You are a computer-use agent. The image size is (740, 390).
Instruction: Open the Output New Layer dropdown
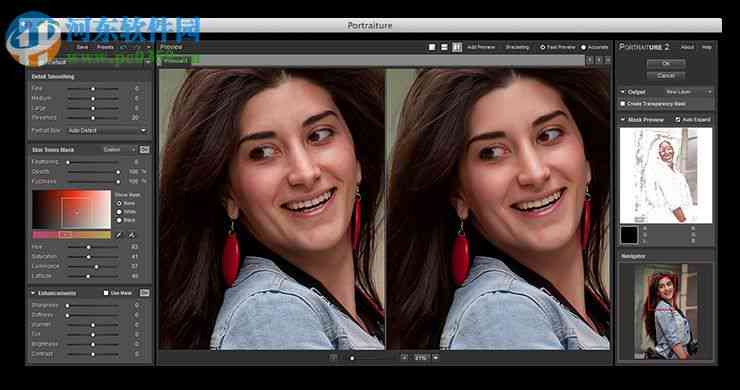tap(688, 92)
